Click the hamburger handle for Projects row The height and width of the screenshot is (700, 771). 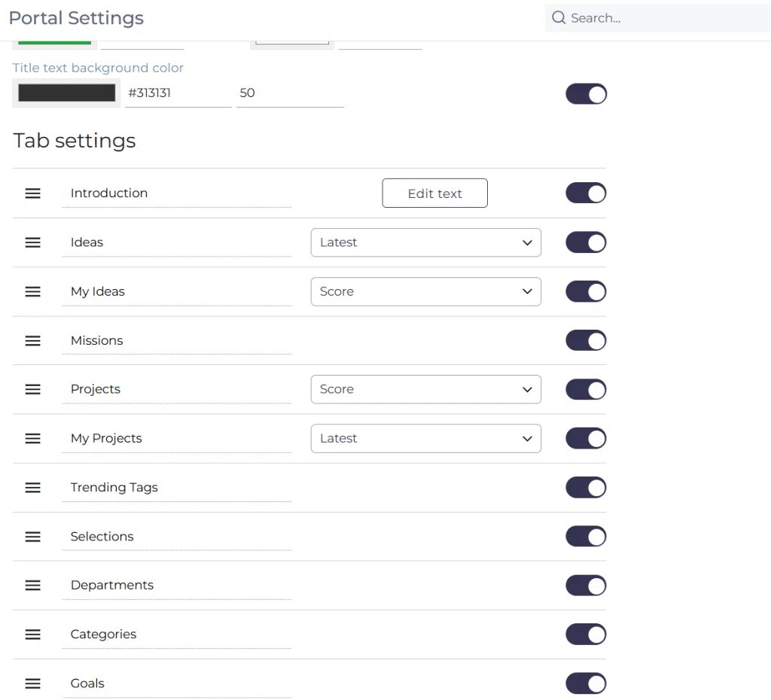click(x=33, y=389)
